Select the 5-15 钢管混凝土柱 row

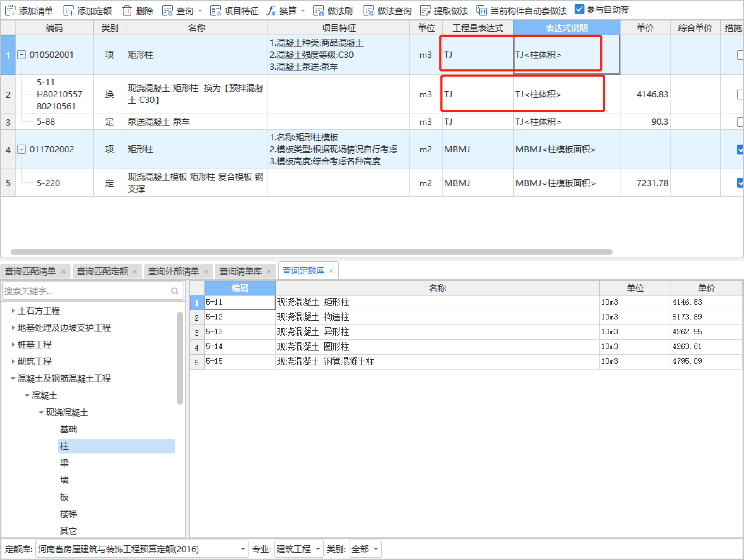(x=466, y=361)
